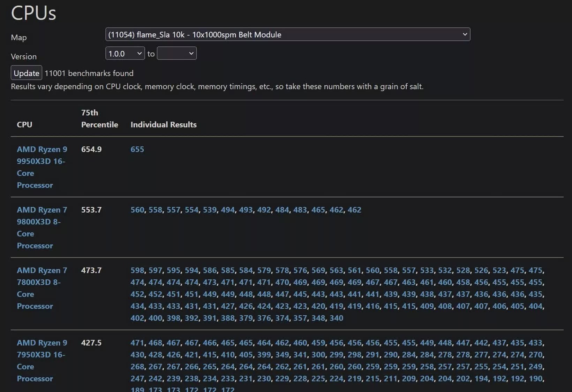Click the '11001 benchmarks found' text
This screenshot has height=392, width=572.
(x=89, y=73)
